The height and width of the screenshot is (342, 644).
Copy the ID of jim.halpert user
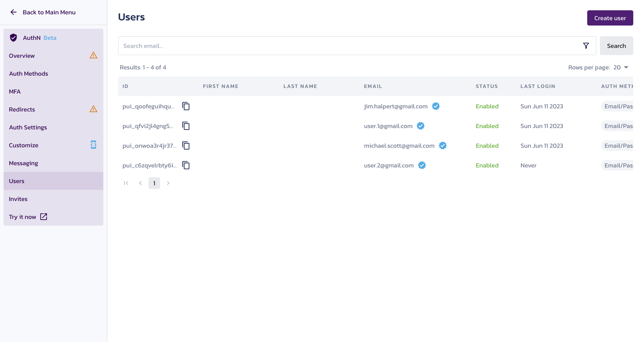point(186,106)
